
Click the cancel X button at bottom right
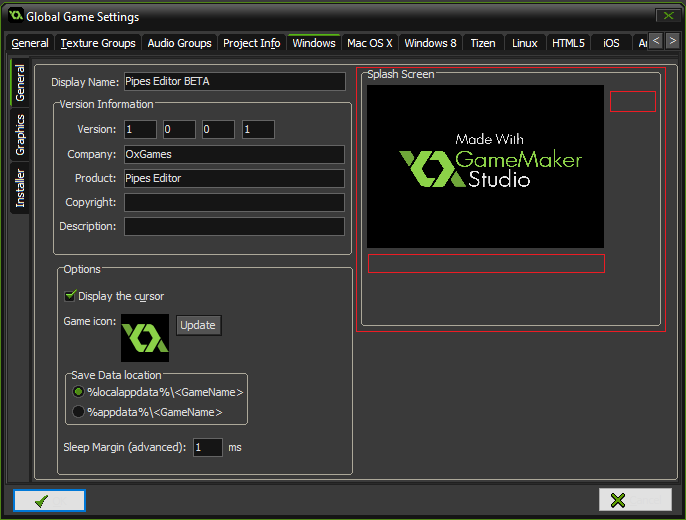[x=634, y=500]
